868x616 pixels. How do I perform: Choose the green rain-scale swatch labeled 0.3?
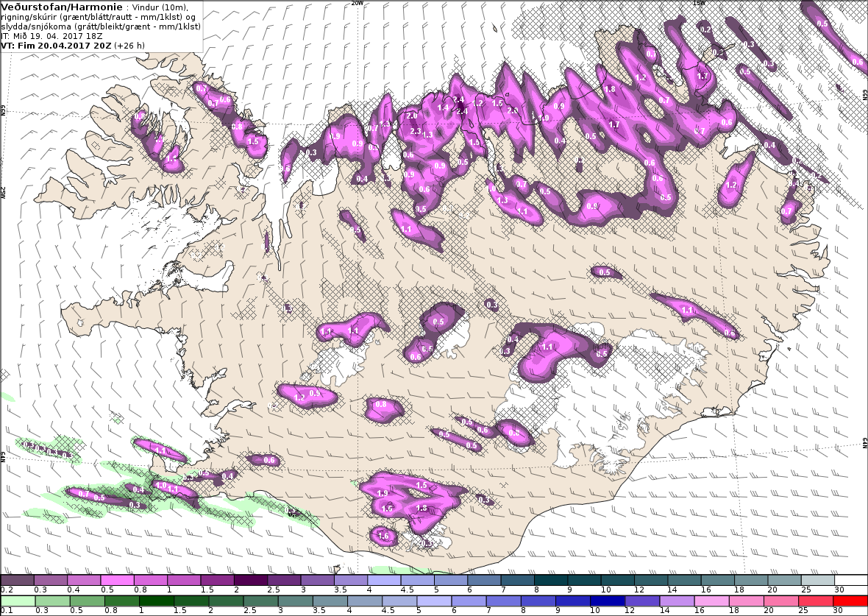click(x=52, y=601)
